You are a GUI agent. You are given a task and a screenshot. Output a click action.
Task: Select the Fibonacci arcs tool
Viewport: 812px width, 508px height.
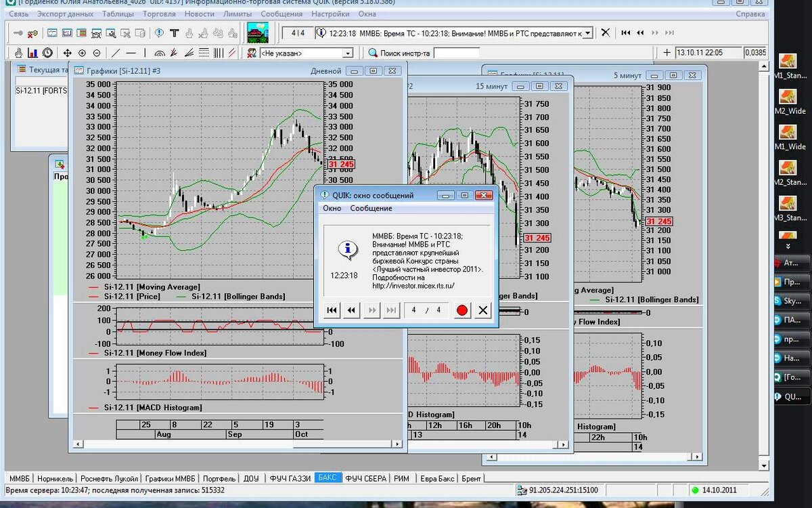[160, 53]
